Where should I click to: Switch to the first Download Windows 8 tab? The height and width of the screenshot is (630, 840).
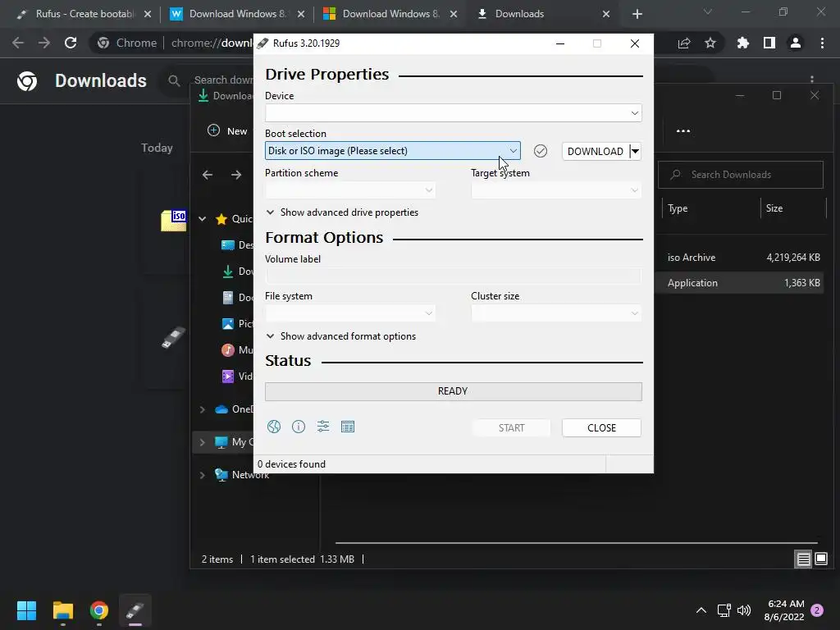tap(235, 14)
